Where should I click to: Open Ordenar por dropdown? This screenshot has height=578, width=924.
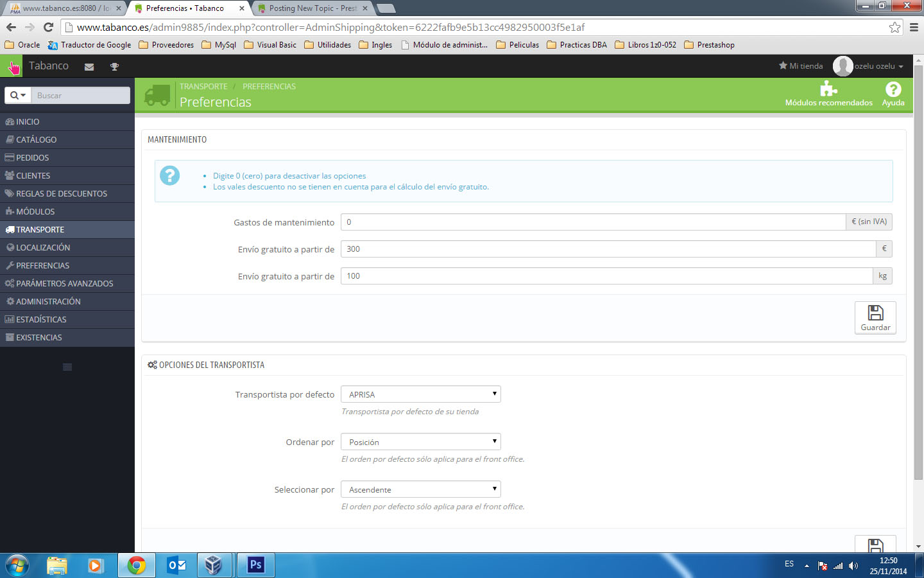click(421, 442)
